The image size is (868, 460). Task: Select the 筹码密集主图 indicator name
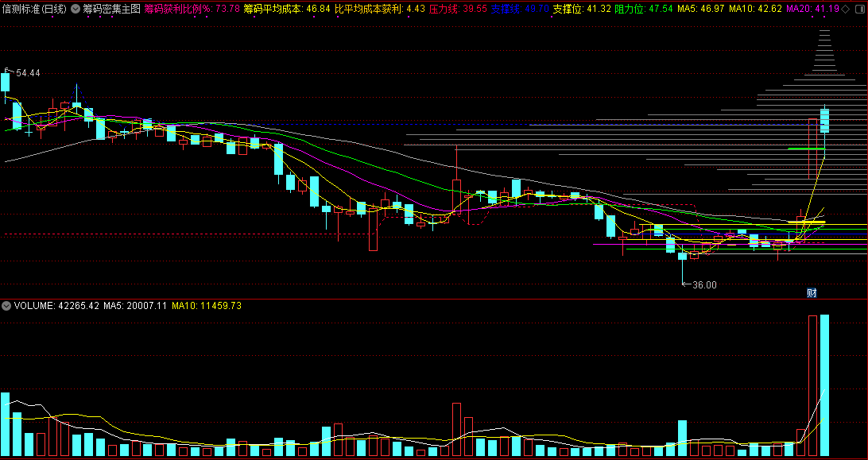(111, 9)
